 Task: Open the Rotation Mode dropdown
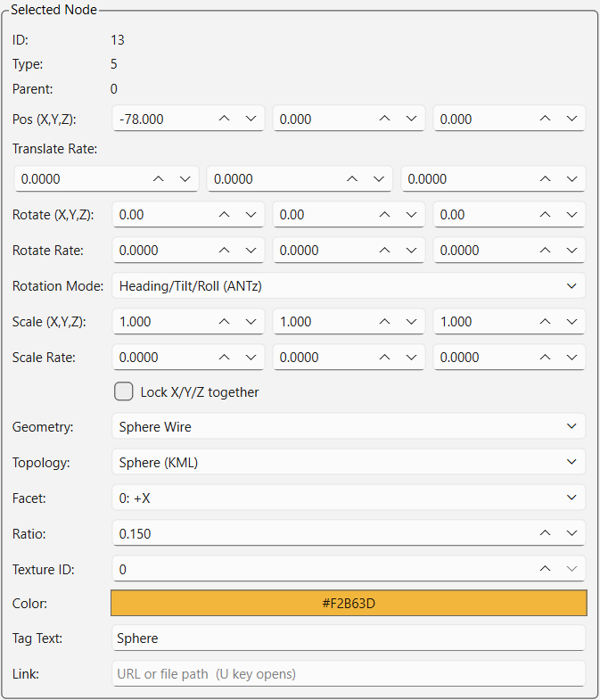(x=349, y=285)
